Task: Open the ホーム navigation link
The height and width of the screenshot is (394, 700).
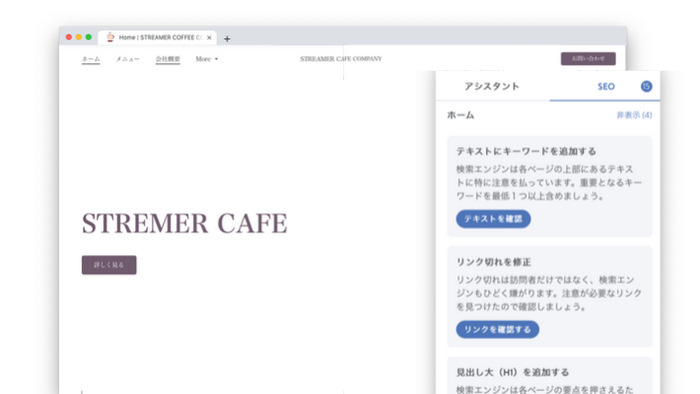Action: (x=91, y=59)
